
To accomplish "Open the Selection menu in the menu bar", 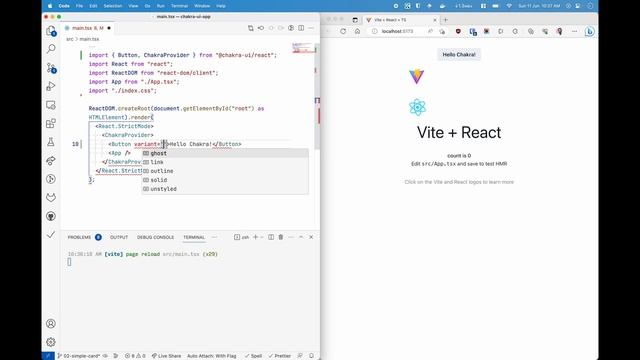I will tap(113, 6).
